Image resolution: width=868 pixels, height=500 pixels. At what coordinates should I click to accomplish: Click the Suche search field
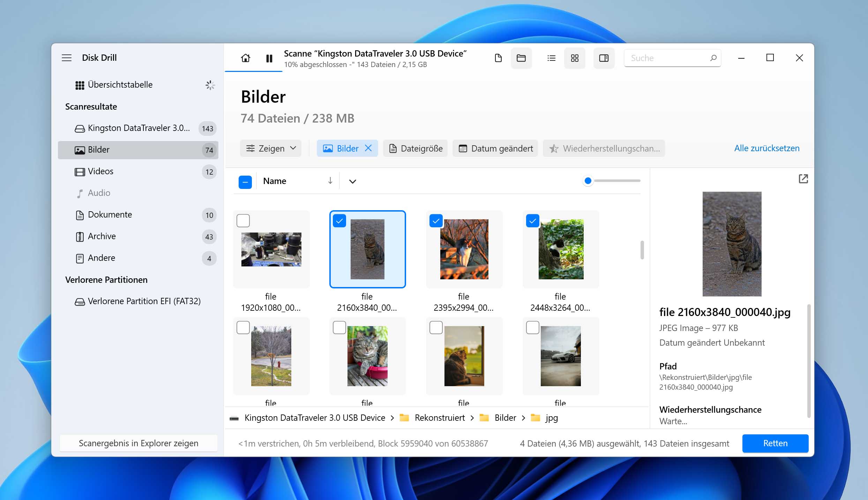point(672,58)
